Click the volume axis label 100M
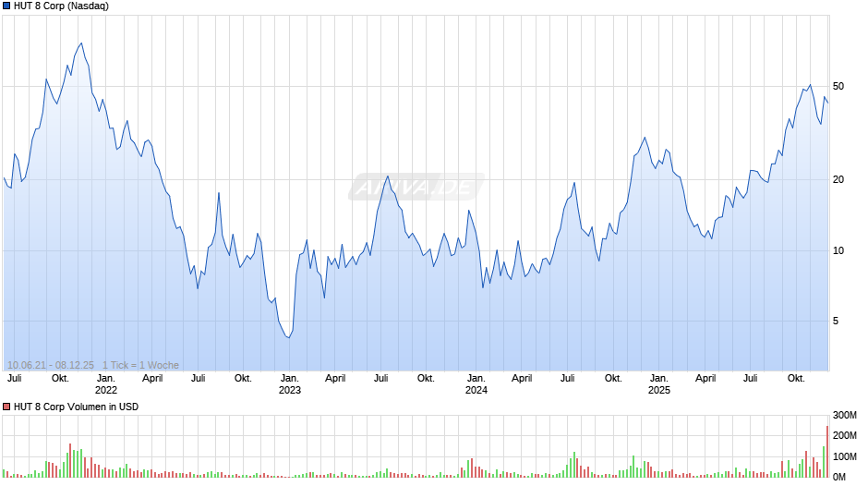 point(845,456)
